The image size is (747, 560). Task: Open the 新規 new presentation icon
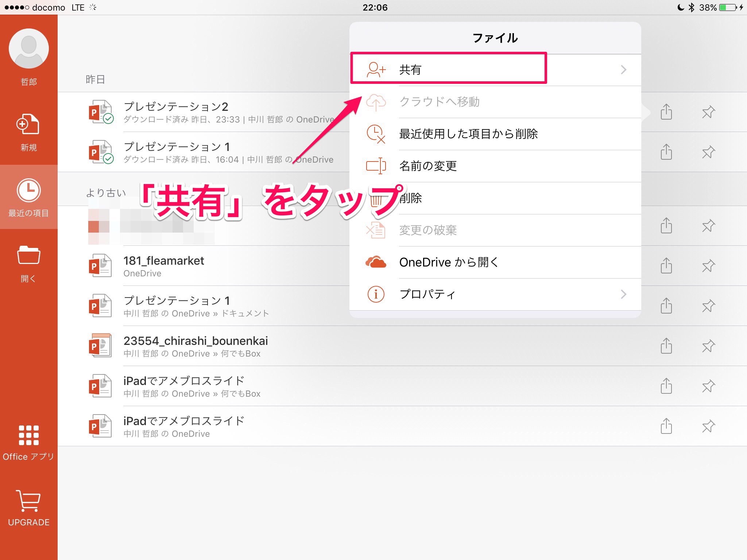pos(28,125)
